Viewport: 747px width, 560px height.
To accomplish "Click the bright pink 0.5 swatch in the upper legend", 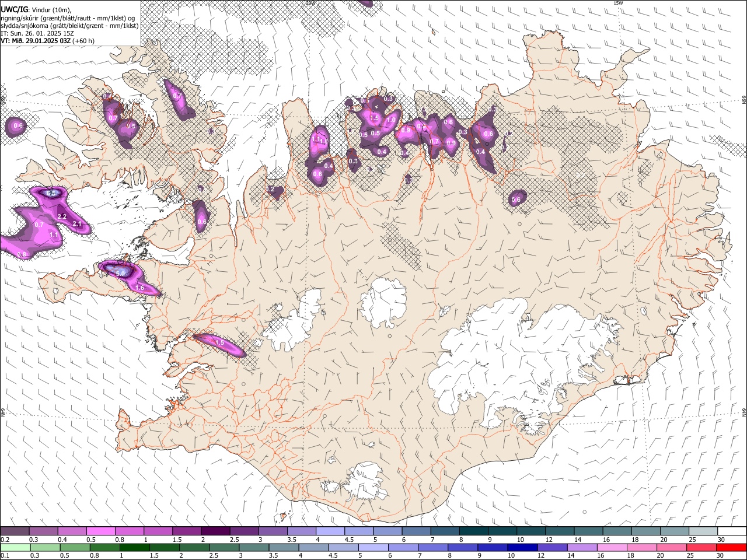I will pos(100,531).
